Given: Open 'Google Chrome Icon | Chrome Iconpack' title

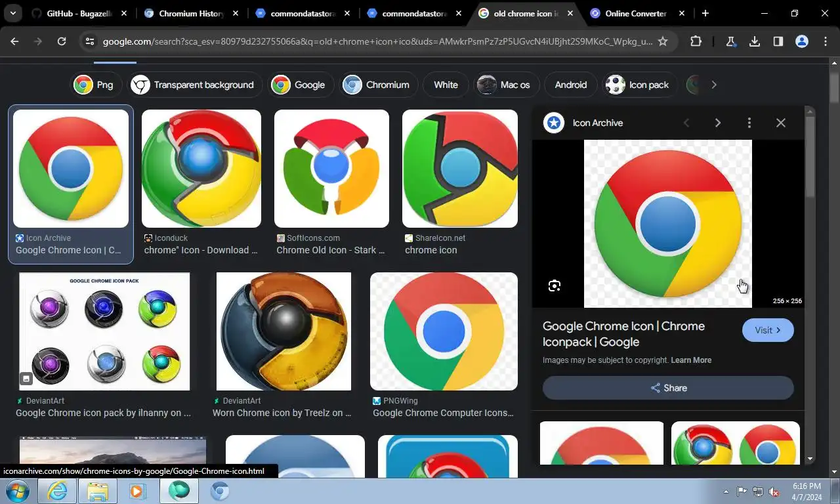Looking at the screenshot, I should coord(623,334).
